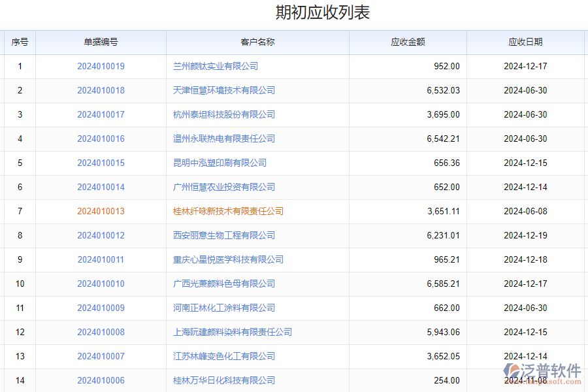Open record 2024010008 for 上海阮建颜料染料有限责任公司
Viewport: 588px width, 392px height.
(x=100, y=332)
